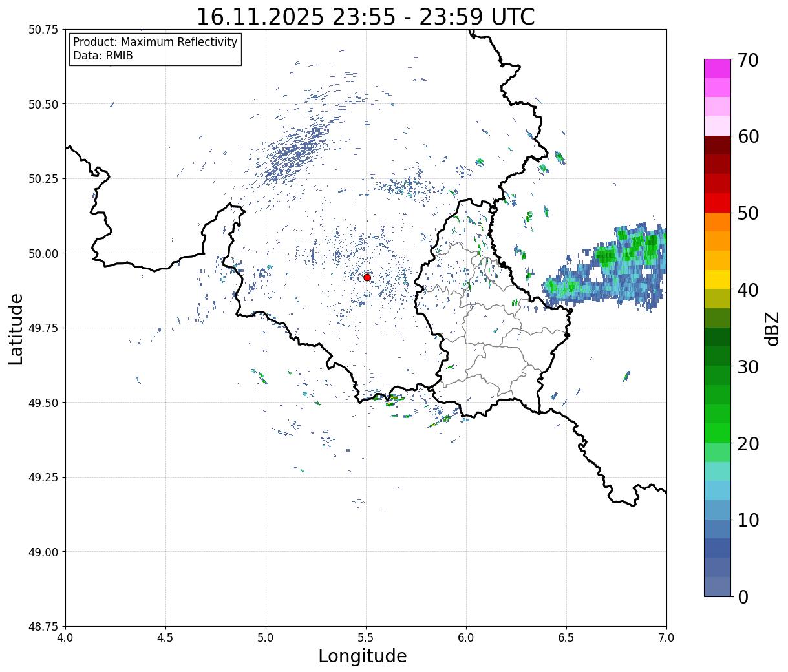Screen dimensions: 788x672
Task: Click the '48.75' latitude tick label
Action: tap(43, 626)
